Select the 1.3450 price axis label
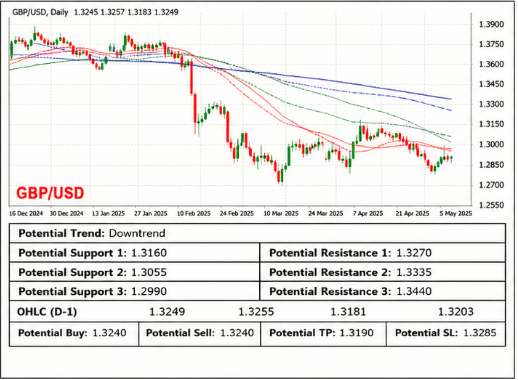The height and width of the screenshot is (380, 518). (491, 84)
